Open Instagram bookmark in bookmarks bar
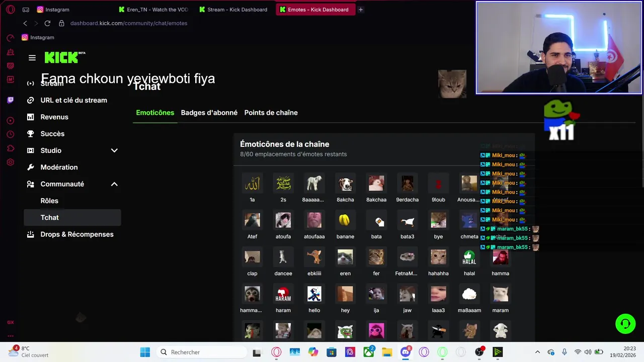 tap(38, 37)
